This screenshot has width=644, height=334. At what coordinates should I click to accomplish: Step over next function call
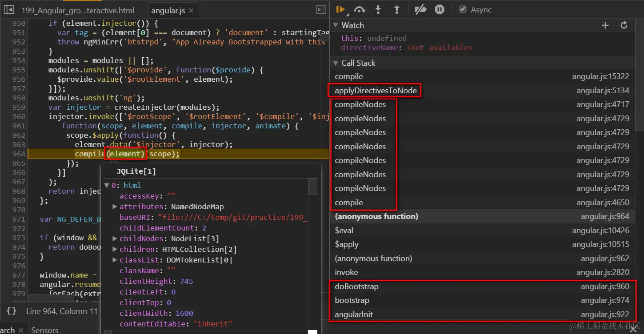[360, 9]
